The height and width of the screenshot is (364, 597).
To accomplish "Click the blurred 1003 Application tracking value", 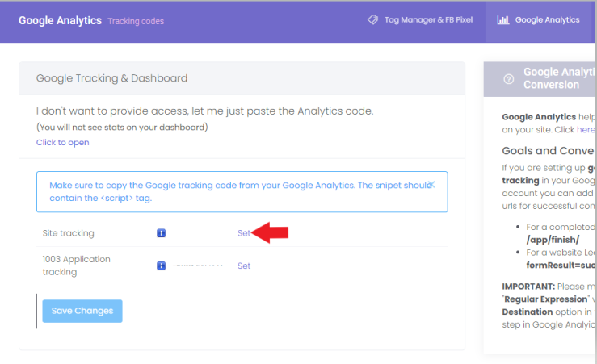I will [x=199, y=265].
